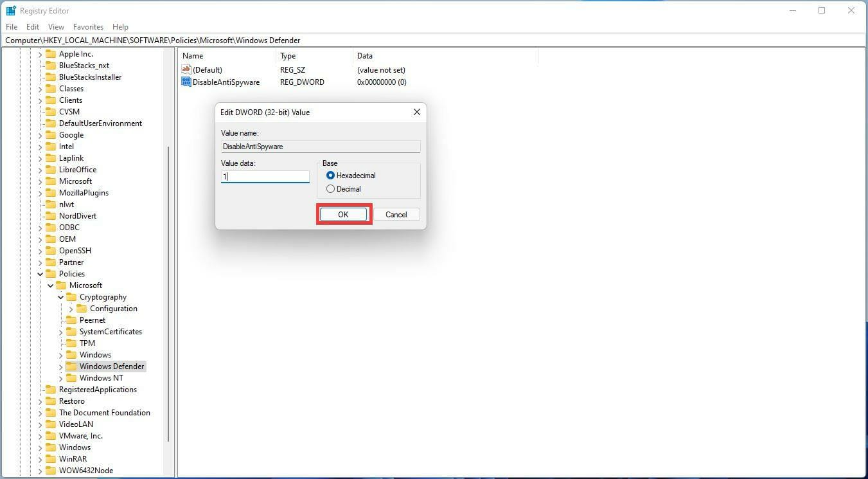This screenshot has height=479, width=868.
Task: Close the Edit DWORD dialog with X
Action: point(416,112)
